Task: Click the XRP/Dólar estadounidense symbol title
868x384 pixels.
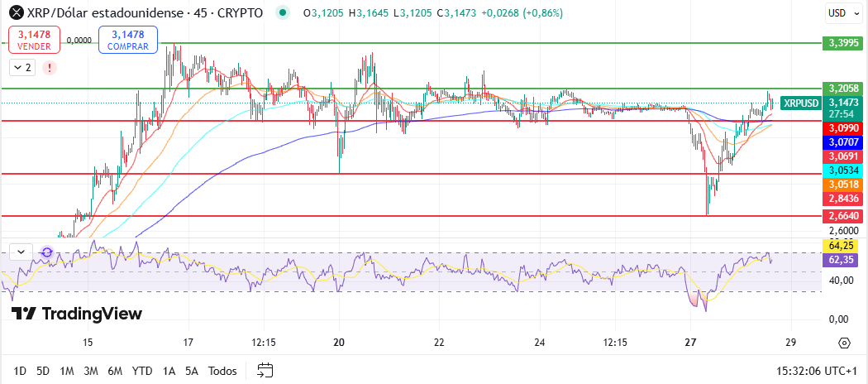Action: point(107,12)
